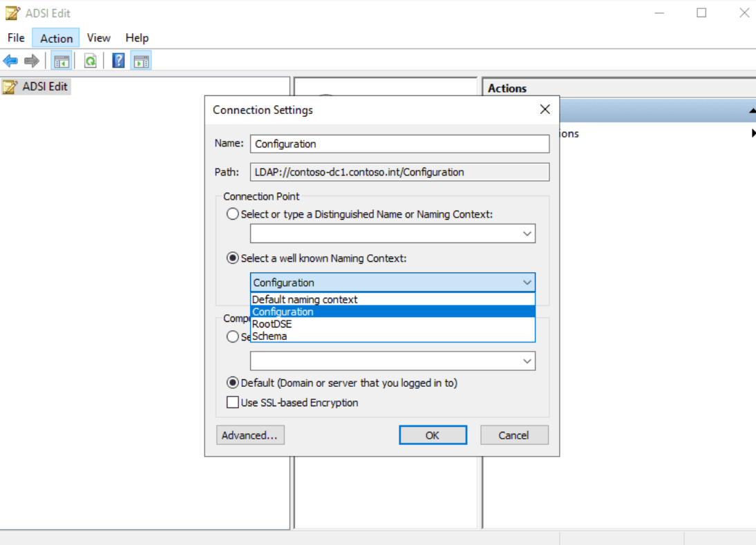
Task: Open the Distinguished Name dropdown
Action: 527,233
